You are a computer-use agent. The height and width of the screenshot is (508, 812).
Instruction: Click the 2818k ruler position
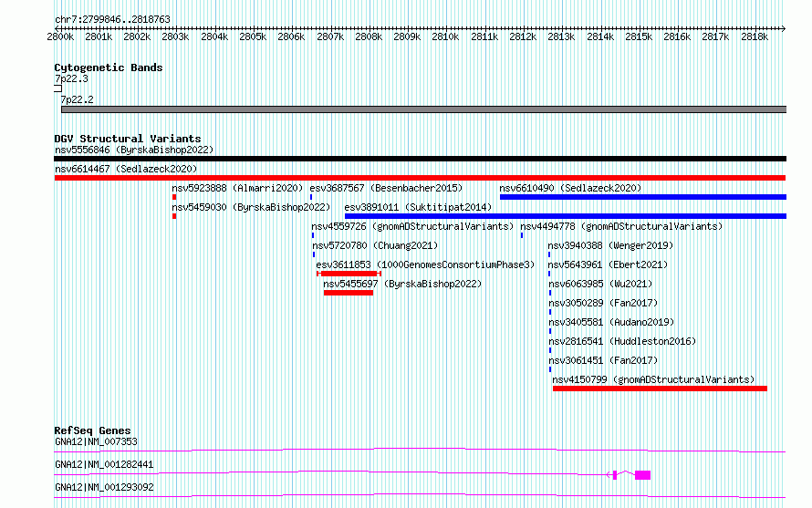[x=755, y=36]
